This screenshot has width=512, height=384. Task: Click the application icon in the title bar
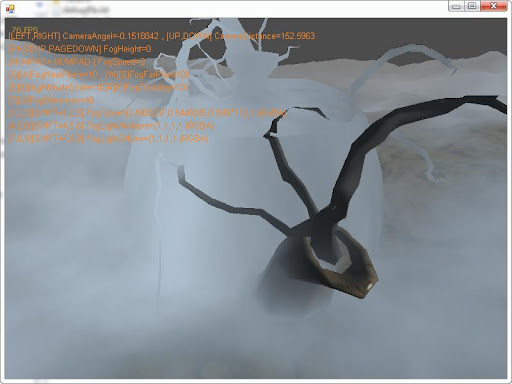pos(10,9)
